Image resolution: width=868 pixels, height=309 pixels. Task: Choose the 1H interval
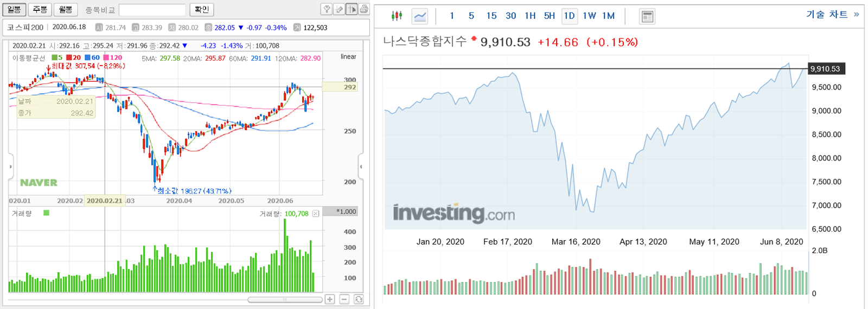[530, 16]
